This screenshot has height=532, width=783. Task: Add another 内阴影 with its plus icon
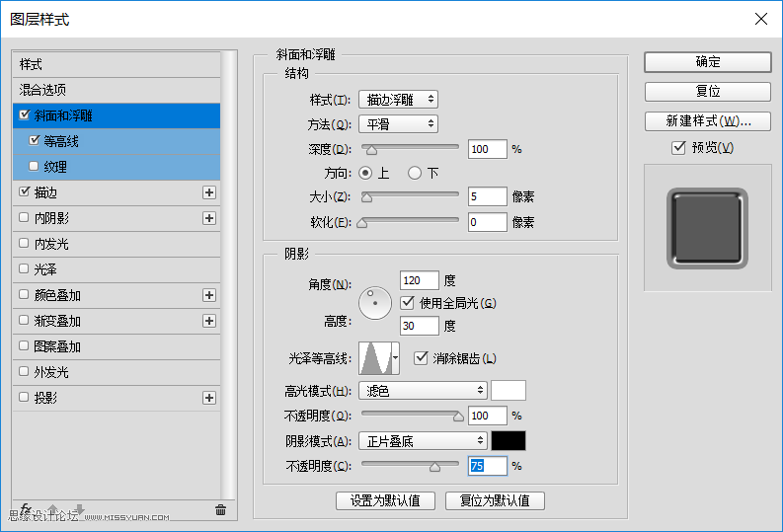[208, 218]
